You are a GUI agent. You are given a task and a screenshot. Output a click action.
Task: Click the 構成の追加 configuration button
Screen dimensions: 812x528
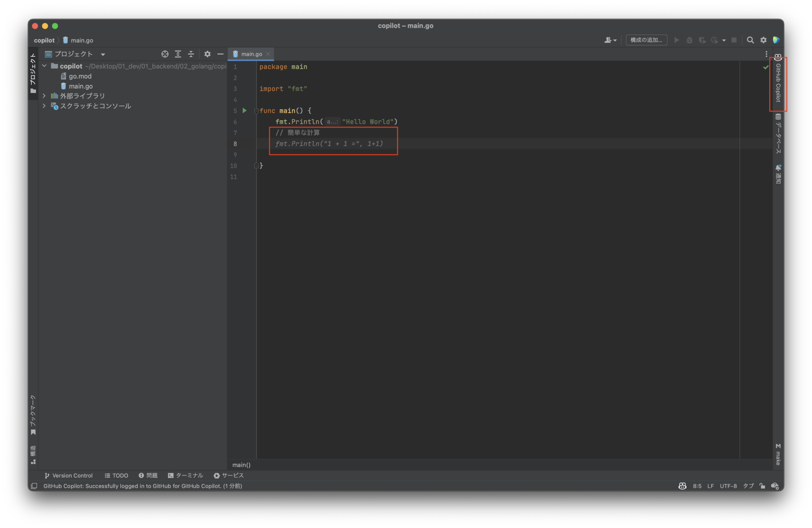pos(646,40)
